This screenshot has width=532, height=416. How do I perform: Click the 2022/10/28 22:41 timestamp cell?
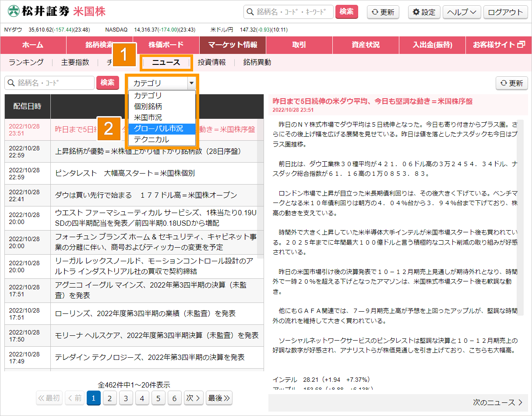tap(28, 195)
